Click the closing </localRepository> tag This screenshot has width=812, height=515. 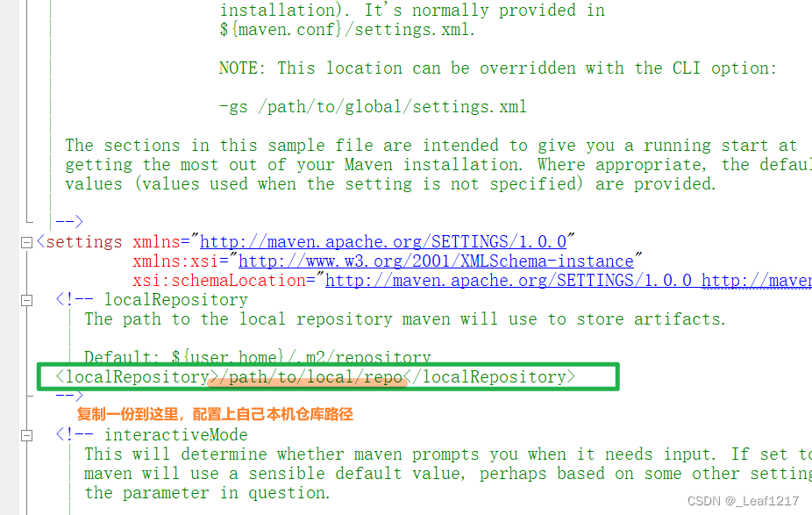pos(489,377)
